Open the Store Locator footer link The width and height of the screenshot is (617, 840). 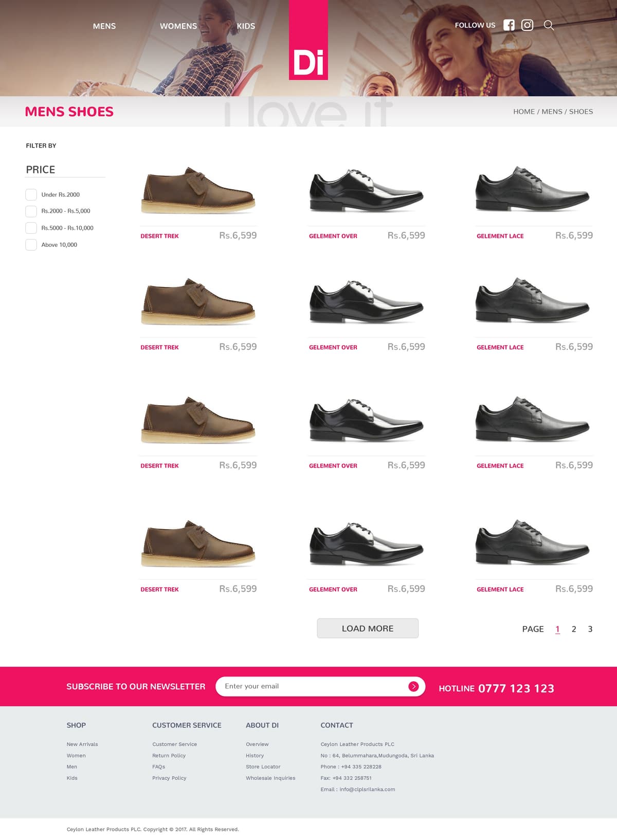point(263,766)
